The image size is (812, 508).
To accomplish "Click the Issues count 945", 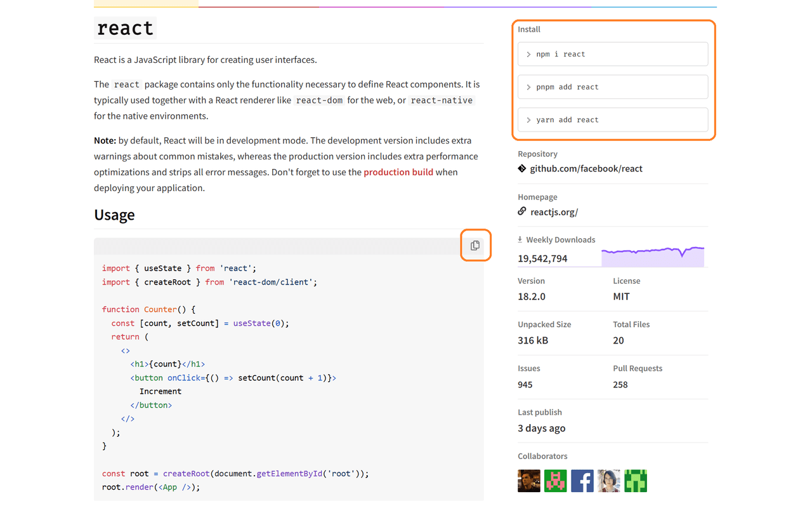I will click(525, 385).
